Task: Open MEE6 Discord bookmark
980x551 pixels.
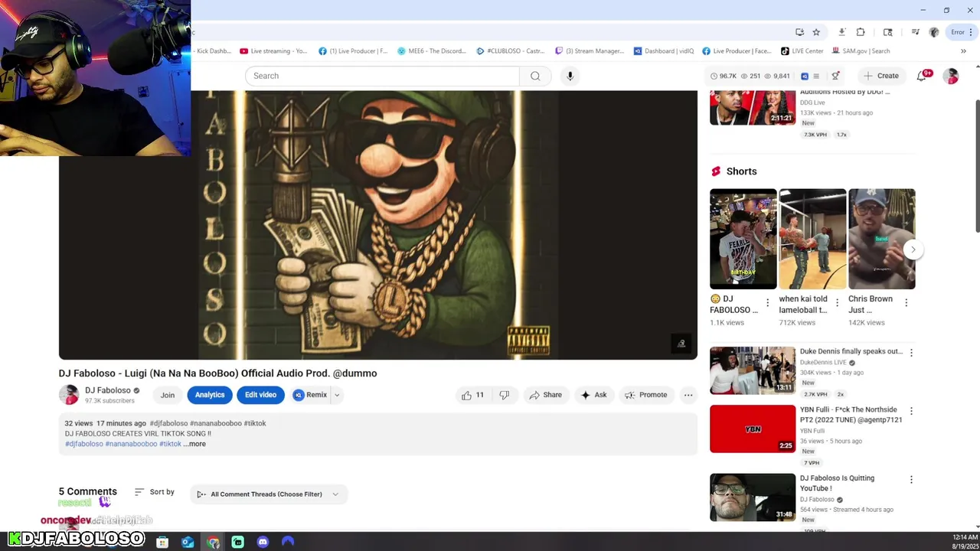Action: pyautogui.click(x=433, y=51)
